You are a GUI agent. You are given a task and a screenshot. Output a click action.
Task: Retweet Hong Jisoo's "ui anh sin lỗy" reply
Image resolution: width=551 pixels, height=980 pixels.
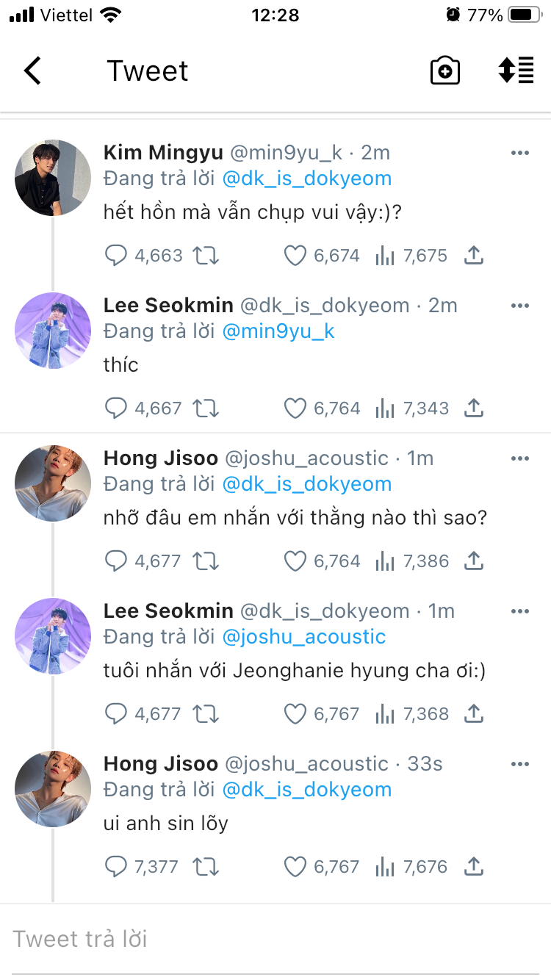click(206, 867)
